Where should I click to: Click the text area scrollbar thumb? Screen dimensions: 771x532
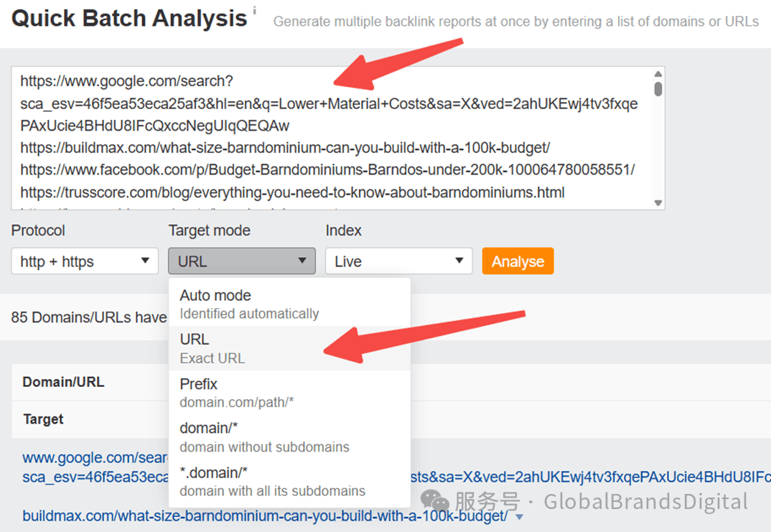tap(658, 89)
